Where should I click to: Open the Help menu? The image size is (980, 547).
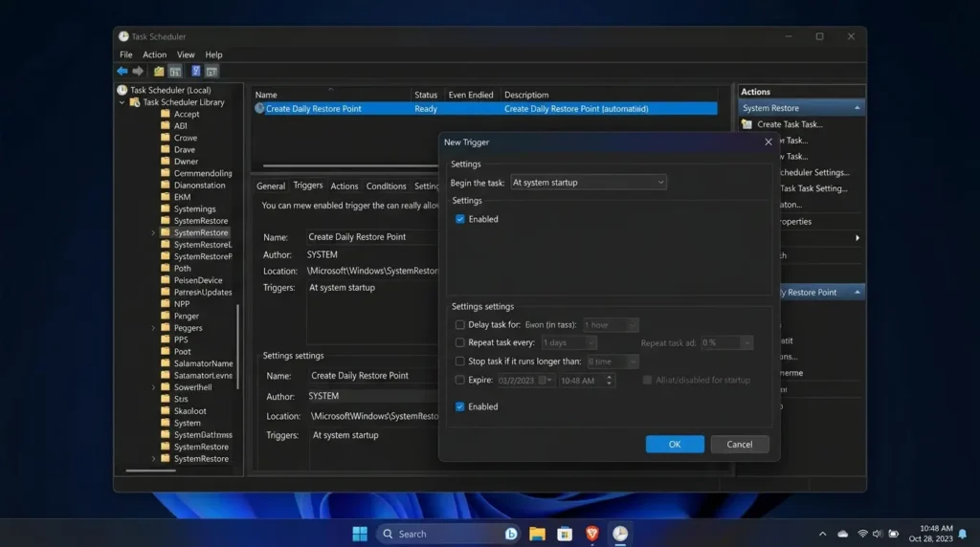click(213, 55)
